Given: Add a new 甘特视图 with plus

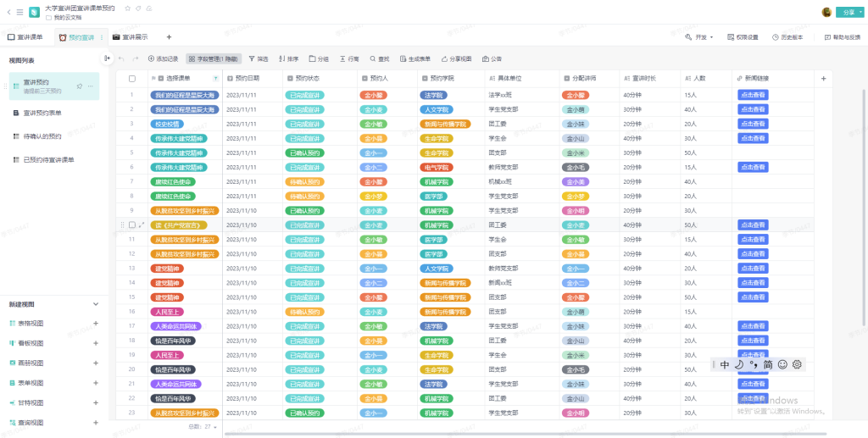Looking at the screenshot, I should pyautogui.click(x=96, y=402).
